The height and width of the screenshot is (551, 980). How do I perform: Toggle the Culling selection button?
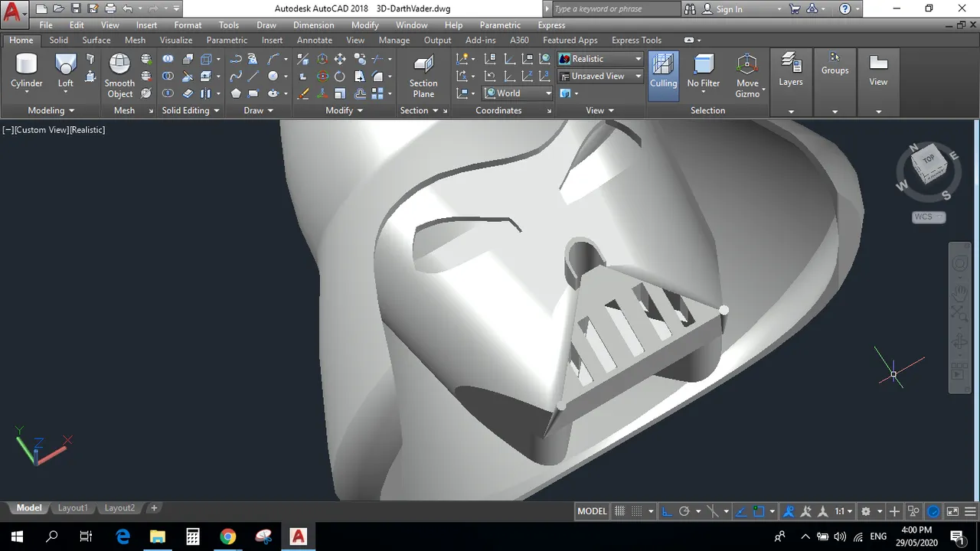point(663,76)
